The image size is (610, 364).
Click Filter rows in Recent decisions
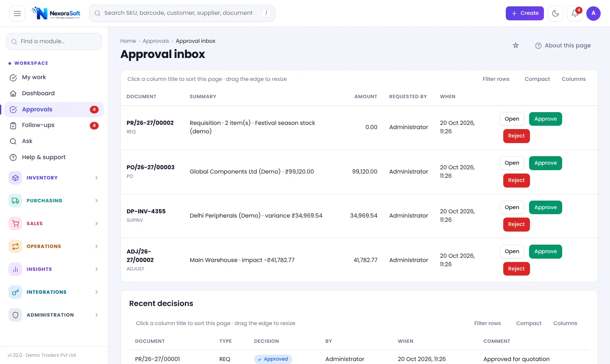488,323
